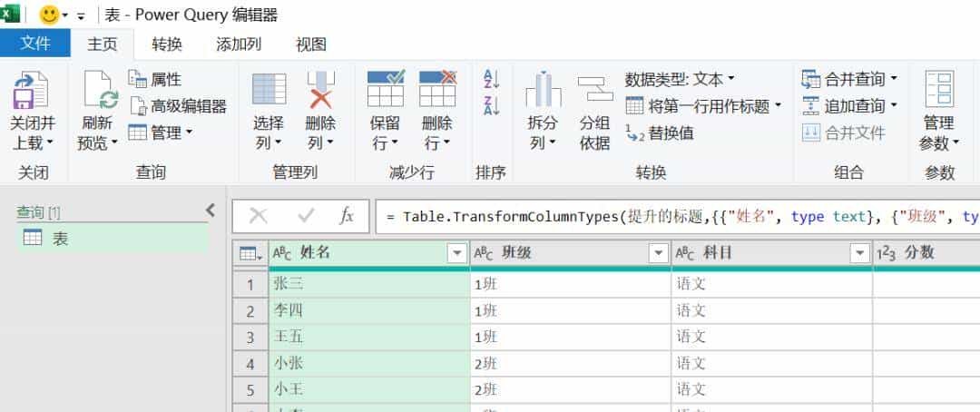Open filter dropdown on the 姓名 column

tap(457, 253)
